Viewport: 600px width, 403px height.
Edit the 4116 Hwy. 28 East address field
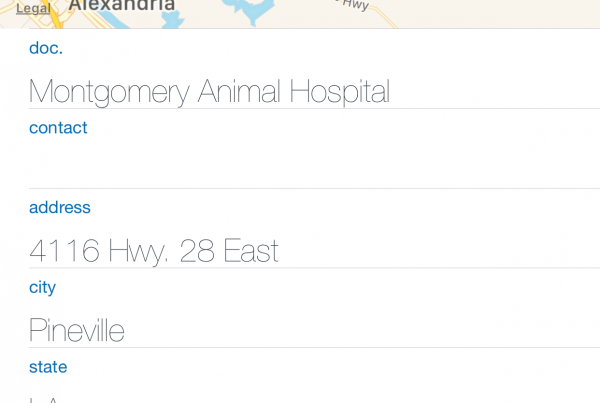(x=315, y=251)
